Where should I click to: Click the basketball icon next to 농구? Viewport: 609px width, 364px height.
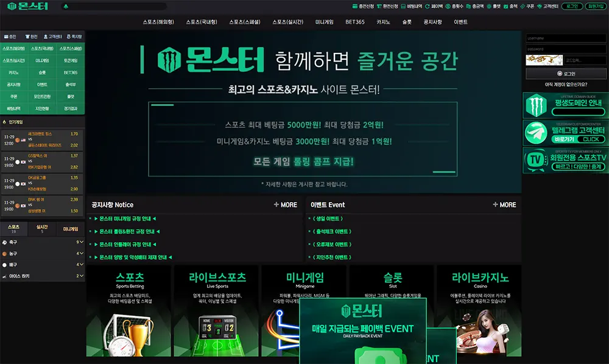click(5, 254)
